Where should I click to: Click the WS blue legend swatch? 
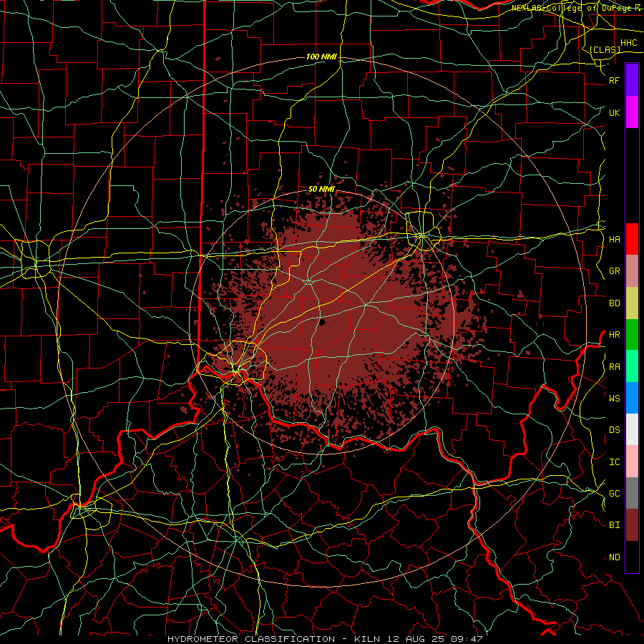pyautogui.click(x=632, y=398)
